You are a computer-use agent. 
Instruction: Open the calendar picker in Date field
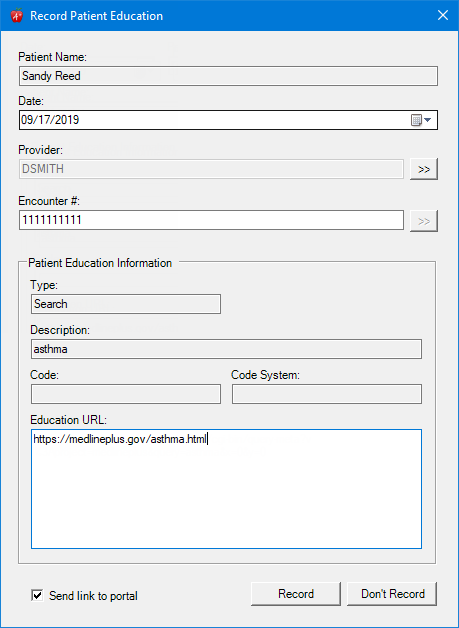[421, 120]
